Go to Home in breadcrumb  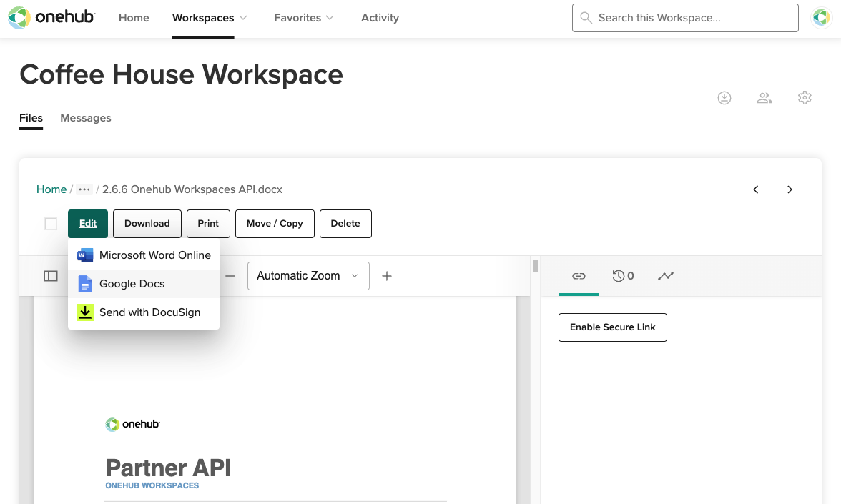pos(51,189)
